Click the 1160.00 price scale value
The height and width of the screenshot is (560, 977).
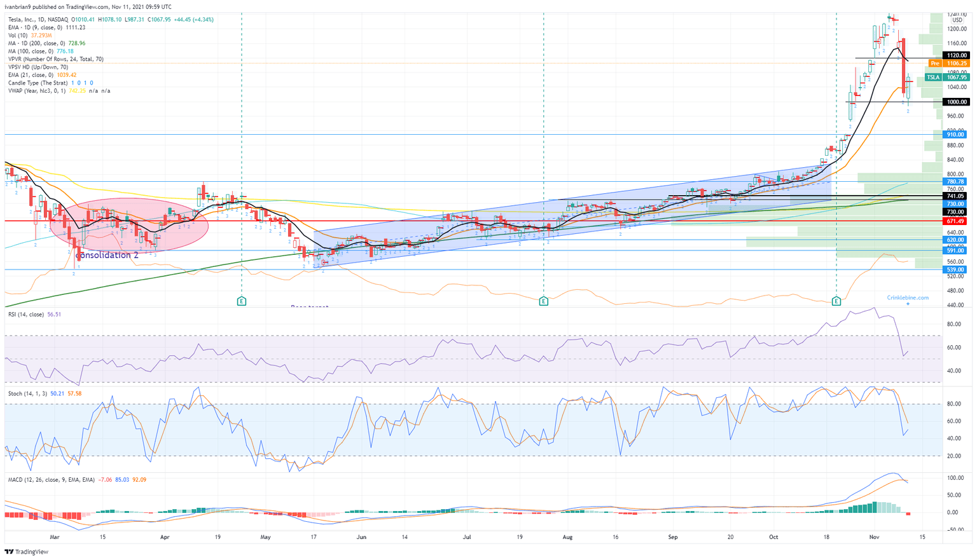pyautogui.click(x=957, y=44)
